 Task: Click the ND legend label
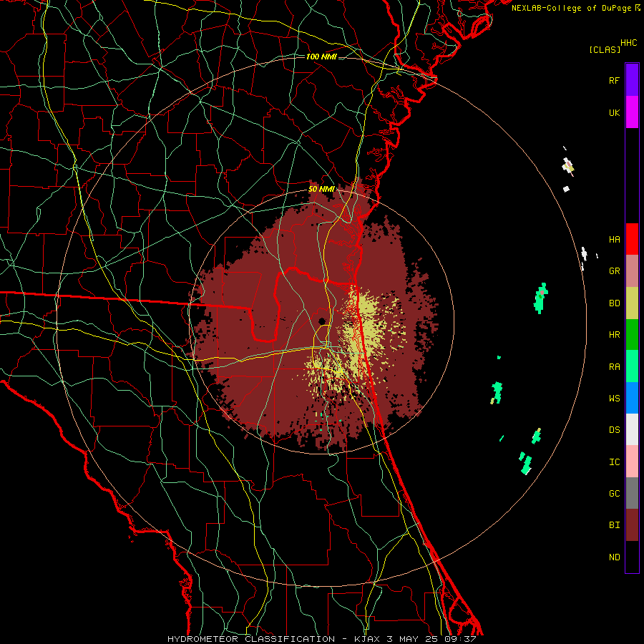tap(614, 557)
